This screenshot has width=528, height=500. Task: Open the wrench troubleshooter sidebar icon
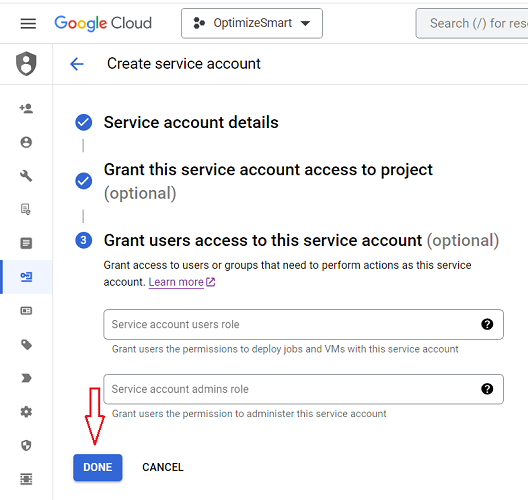coord(26,176)
